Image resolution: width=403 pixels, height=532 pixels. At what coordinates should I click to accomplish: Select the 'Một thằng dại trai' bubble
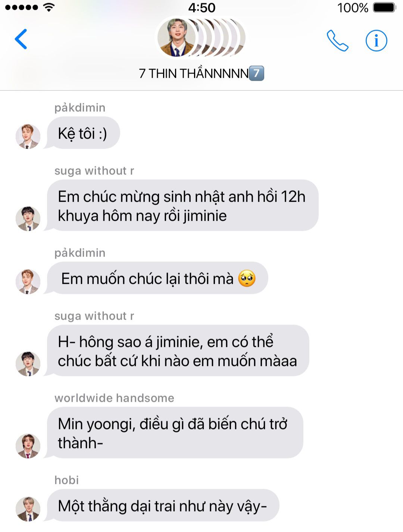click(162, 505)
